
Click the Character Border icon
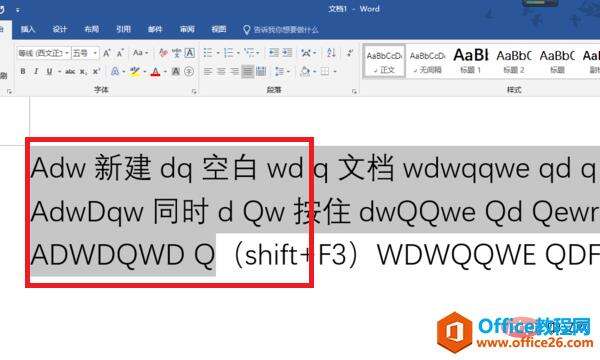[x=190, y=53]
